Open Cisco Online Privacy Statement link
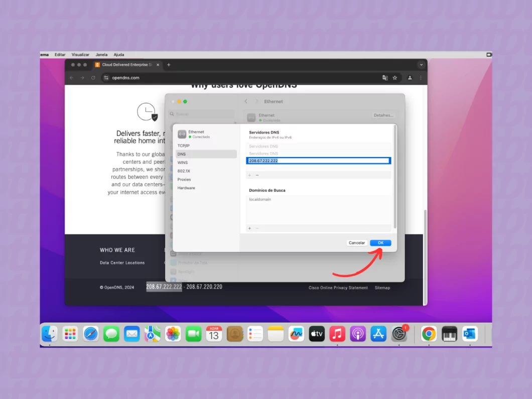The height and width of the screenshot is (399, 532). coord(338,288)
